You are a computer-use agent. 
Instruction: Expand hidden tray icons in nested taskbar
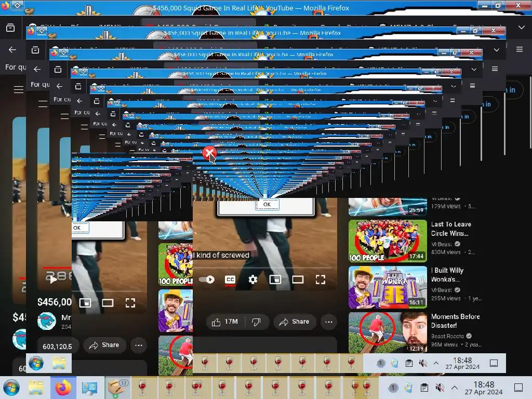click(x=436, y=363)
